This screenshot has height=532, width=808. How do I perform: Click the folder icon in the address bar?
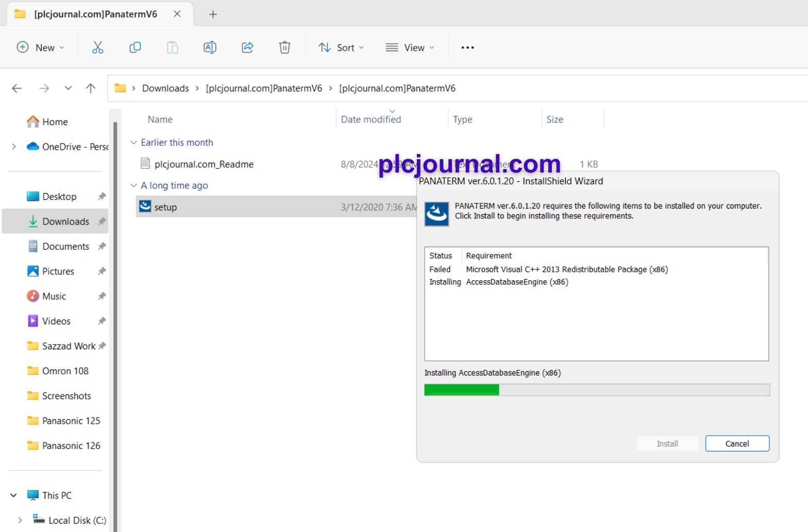tap(120, 88)
